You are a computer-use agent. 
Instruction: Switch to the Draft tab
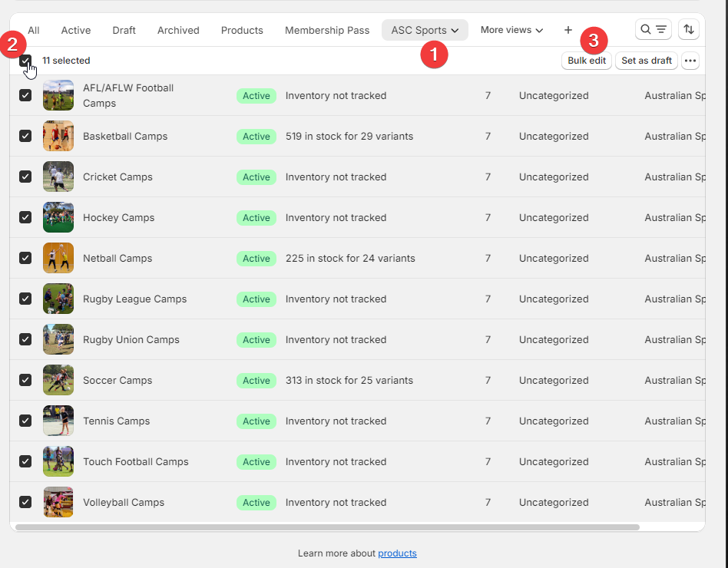124,30
